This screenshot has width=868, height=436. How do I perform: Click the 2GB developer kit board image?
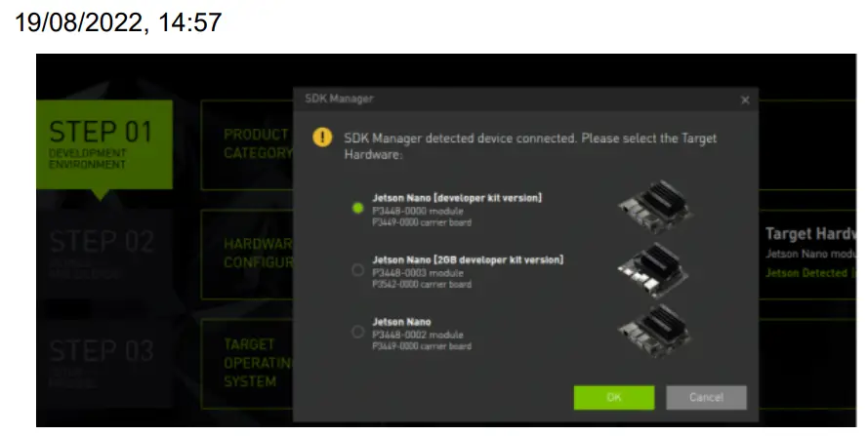(x=654, y=270)
